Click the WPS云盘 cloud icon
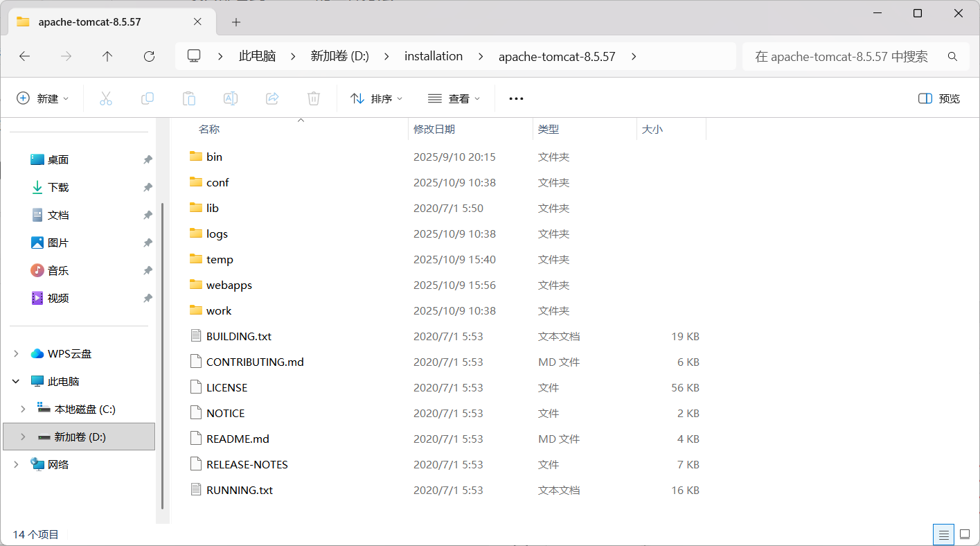 click(37, 353)
